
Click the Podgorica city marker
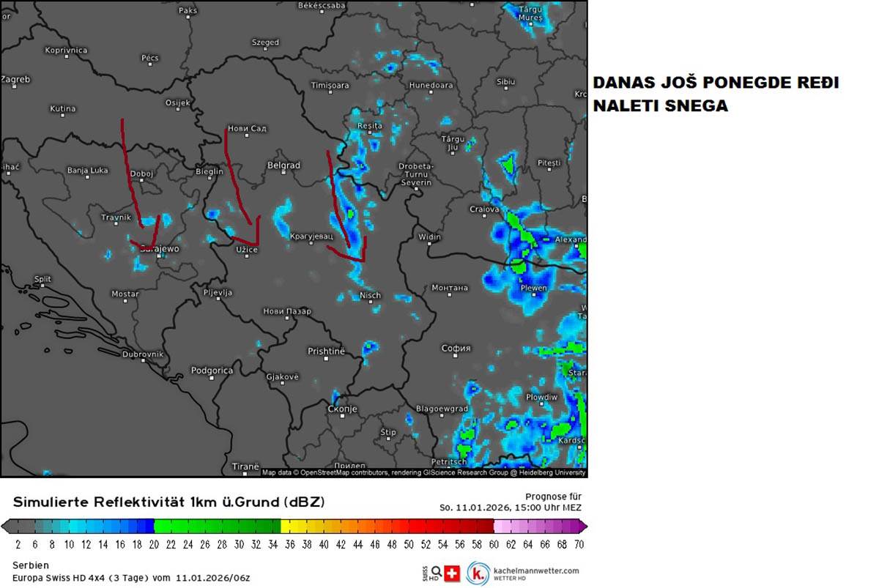(x=212, y=379)
